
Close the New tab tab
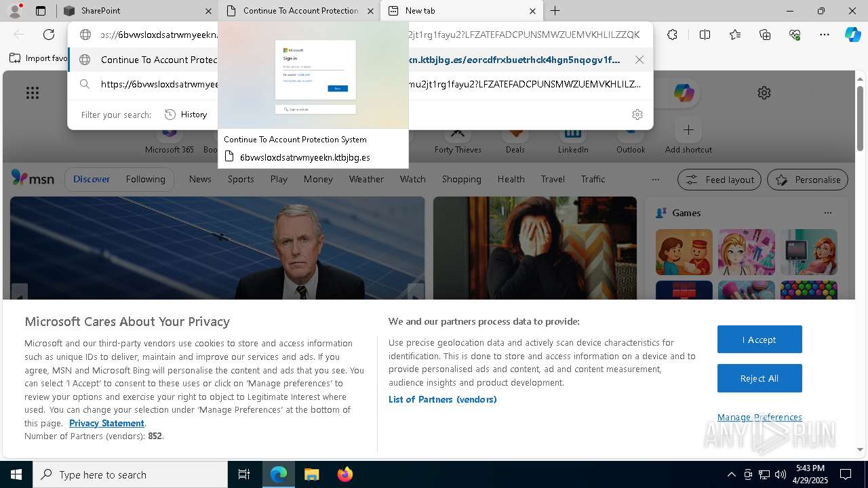coord(532,11)
